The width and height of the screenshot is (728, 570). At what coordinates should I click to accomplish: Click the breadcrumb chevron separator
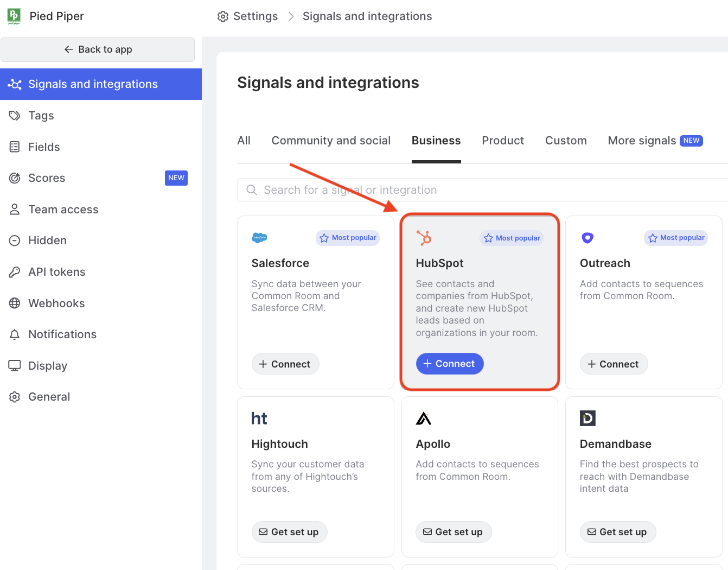(x=291, y=16)
